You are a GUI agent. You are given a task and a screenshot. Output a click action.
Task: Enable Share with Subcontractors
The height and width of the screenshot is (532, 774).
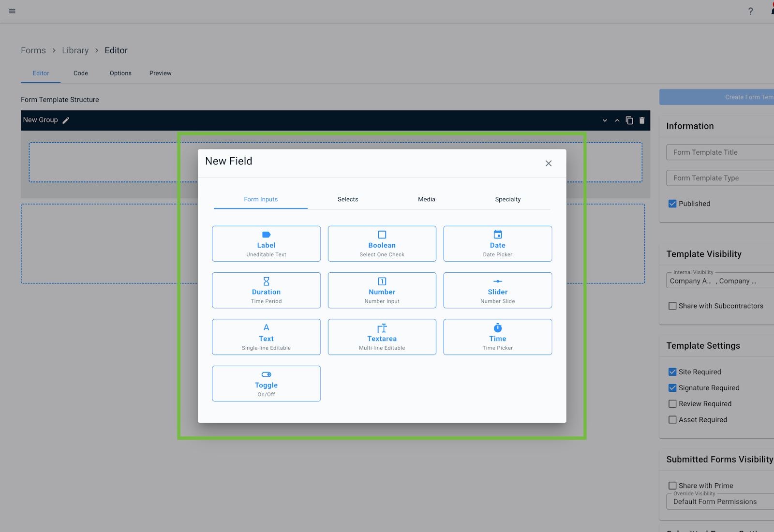672,306
